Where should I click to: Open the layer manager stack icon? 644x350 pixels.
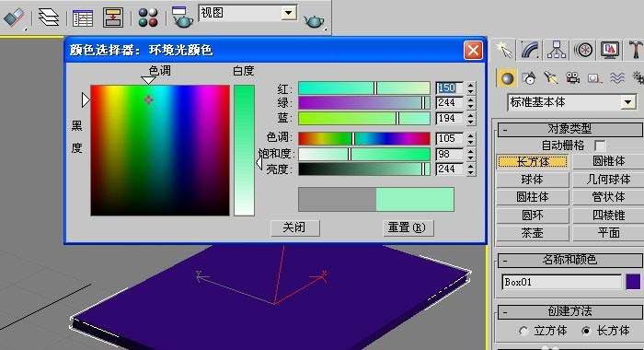(x=49, y=17)
